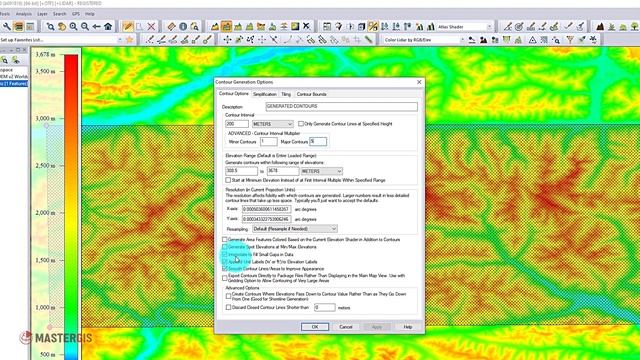Screen dimensions: 640x360
Task: Open the GPS menu
Action: pyautogui.click(x=76, y=13)
